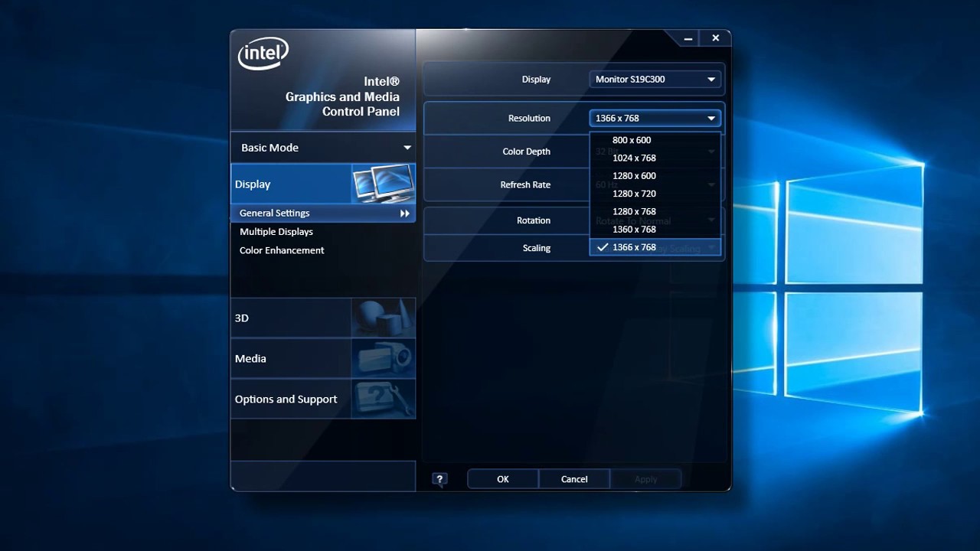Click the Graphics and Media Control Panel title

pyautogui.click(x=342, y=96)
